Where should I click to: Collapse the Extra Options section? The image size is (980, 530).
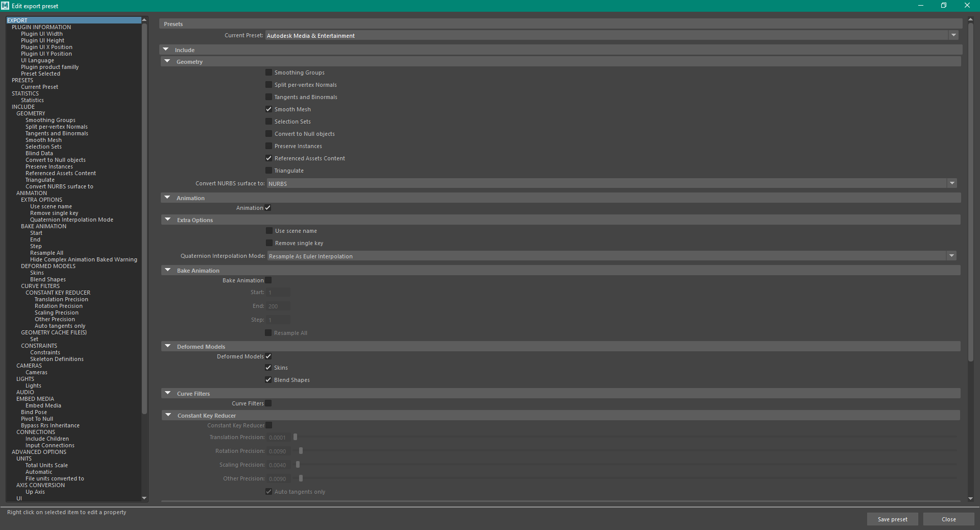(167, 219)
